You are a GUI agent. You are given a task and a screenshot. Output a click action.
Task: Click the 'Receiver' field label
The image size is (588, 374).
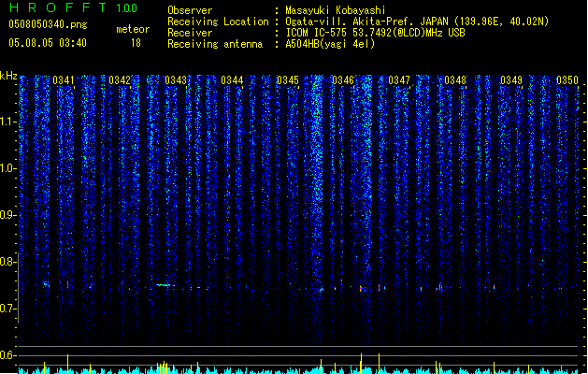click(x=190, y=33)
